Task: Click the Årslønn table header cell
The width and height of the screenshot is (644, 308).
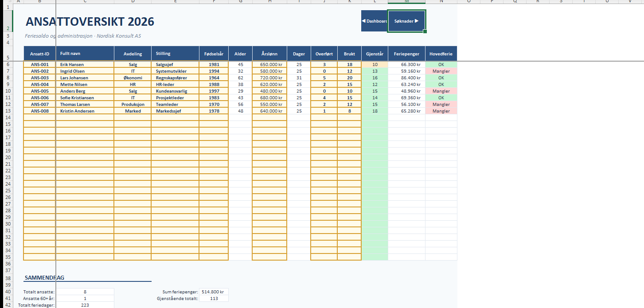Action: click(x=269, y=54)
